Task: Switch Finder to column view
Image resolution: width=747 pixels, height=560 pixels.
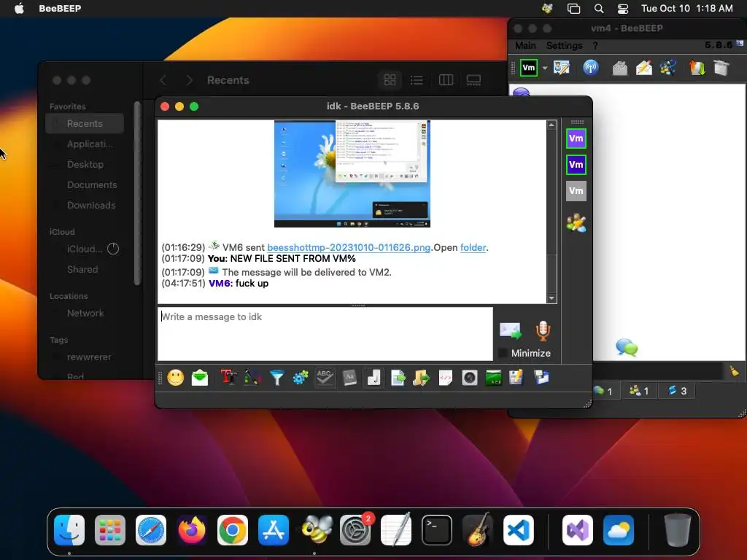Action: [x=446, y=80]
